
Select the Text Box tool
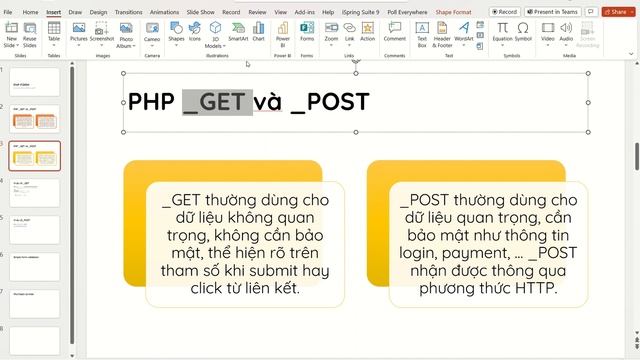(x=422, y=35)
